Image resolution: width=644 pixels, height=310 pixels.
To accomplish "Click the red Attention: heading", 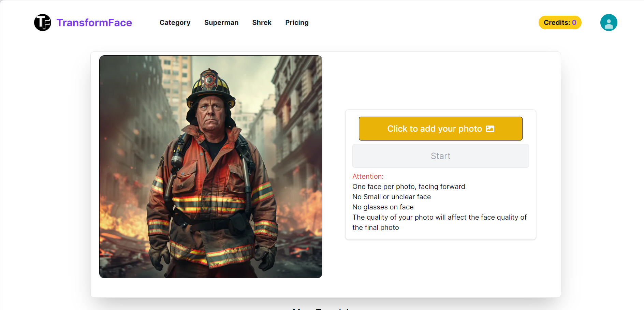I will pyautogui.click(x=368, y=176).
